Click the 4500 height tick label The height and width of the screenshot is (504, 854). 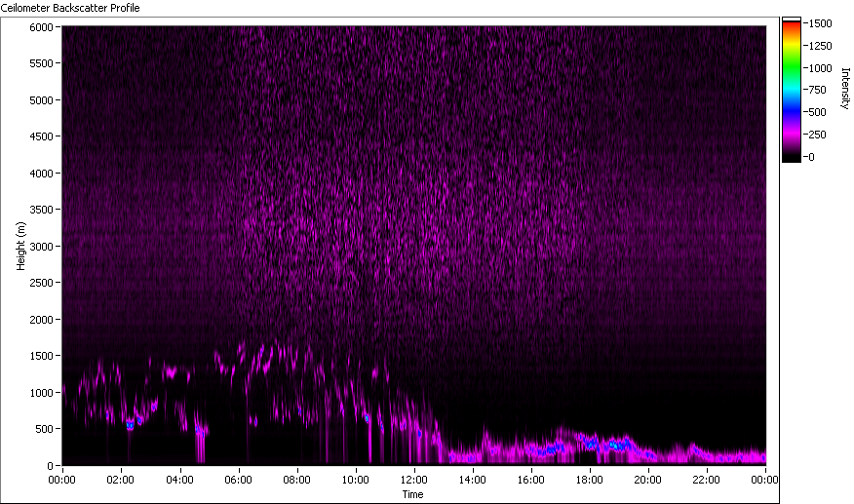point(41,136)
